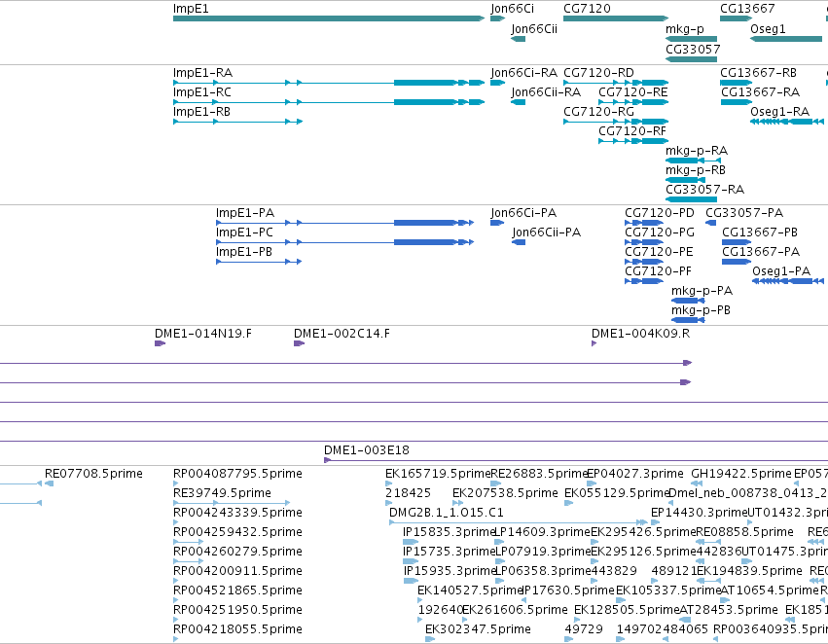
Task: Select the AT28453.5prime EST
Action: [x=685, y=620]
